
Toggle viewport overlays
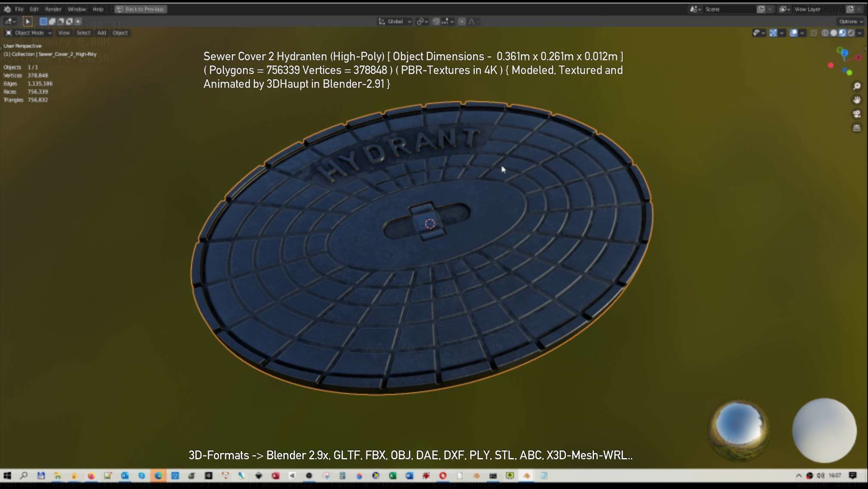794,33
